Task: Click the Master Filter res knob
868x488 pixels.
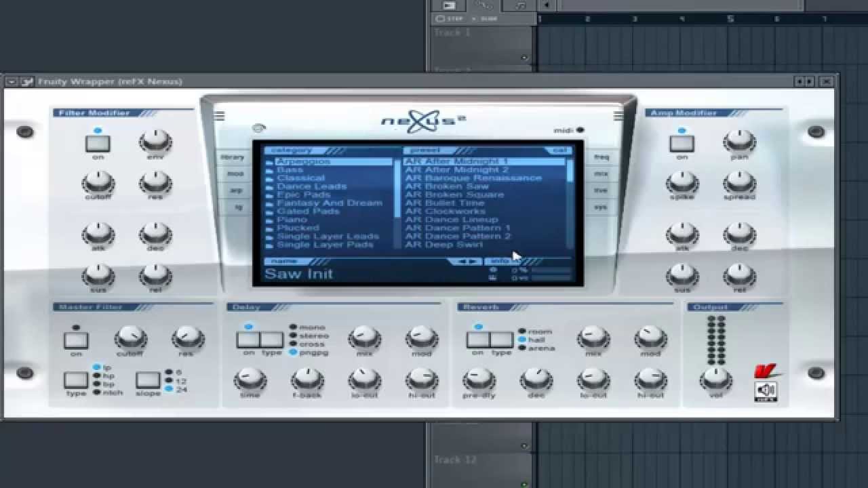Action: tap(187, 338)
